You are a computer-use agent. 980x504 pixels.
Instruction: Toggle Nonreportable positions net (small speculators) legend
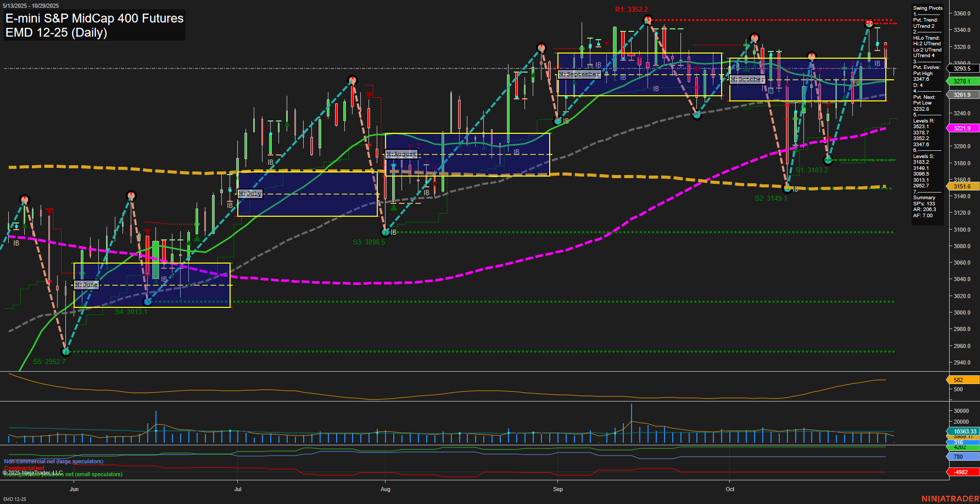point(62,474)
